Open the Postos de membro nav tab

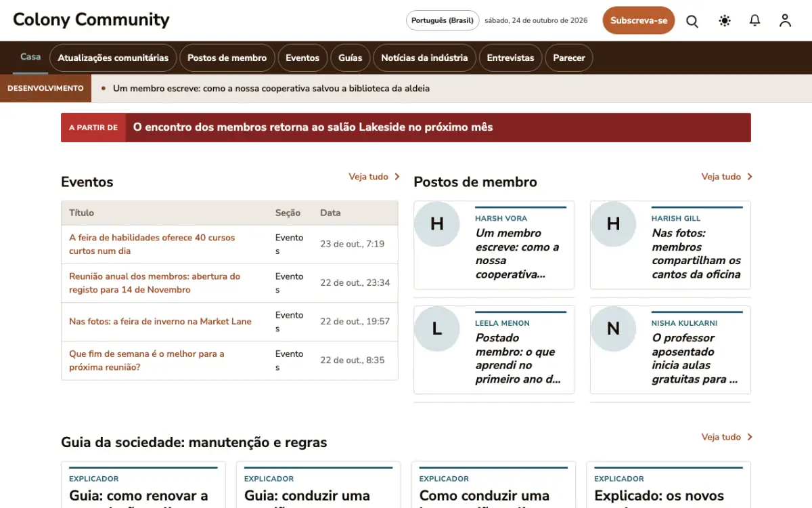pyautogui.click(x=227, y=58)
